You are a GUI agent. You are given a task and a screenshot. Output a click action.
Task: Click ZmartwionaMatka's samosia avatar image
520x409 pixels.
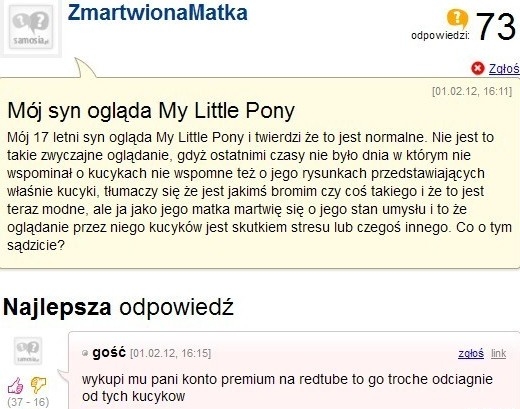point(31,27)
